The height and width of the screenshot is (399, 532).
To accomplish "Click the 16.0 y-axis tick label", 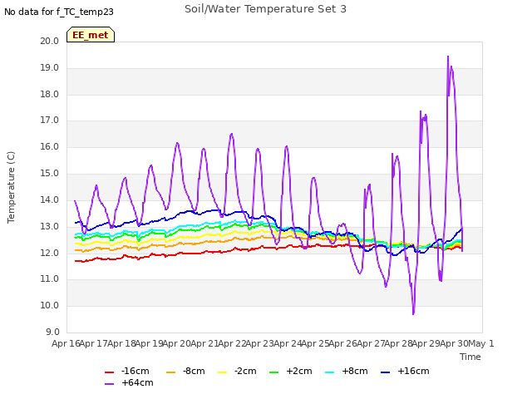I will click(50, 147).
